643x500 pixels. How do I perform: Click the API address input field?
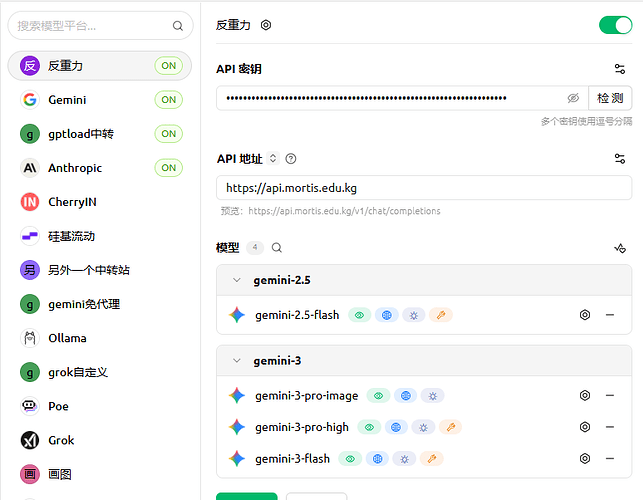(424, 188)
